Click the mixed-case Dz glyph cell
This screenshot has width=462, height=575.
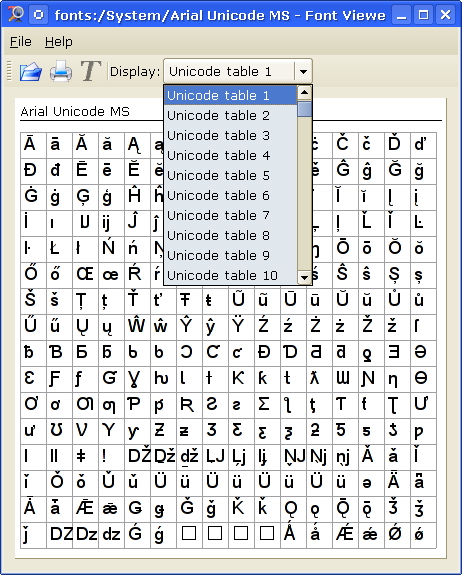(x=85, y=536)
